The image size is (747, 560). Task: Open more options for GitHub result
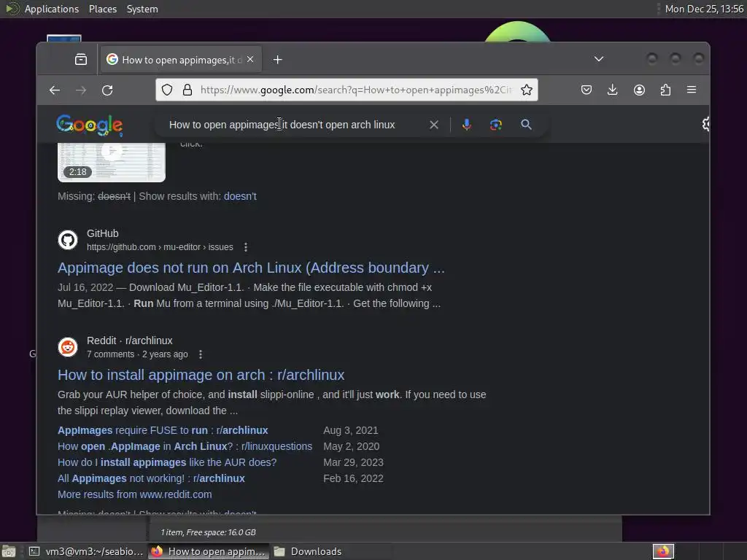246,247
